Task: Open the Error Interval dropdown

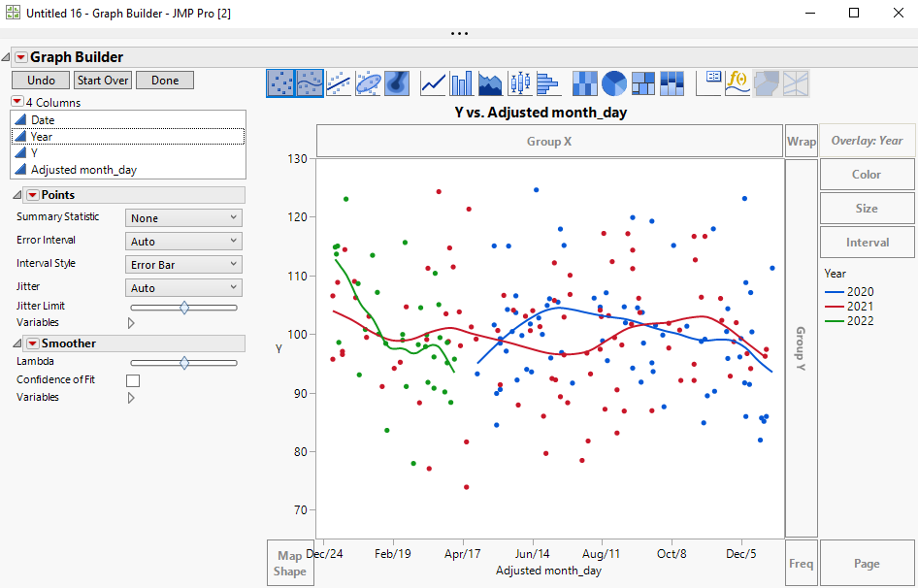Action: [183, 242]
